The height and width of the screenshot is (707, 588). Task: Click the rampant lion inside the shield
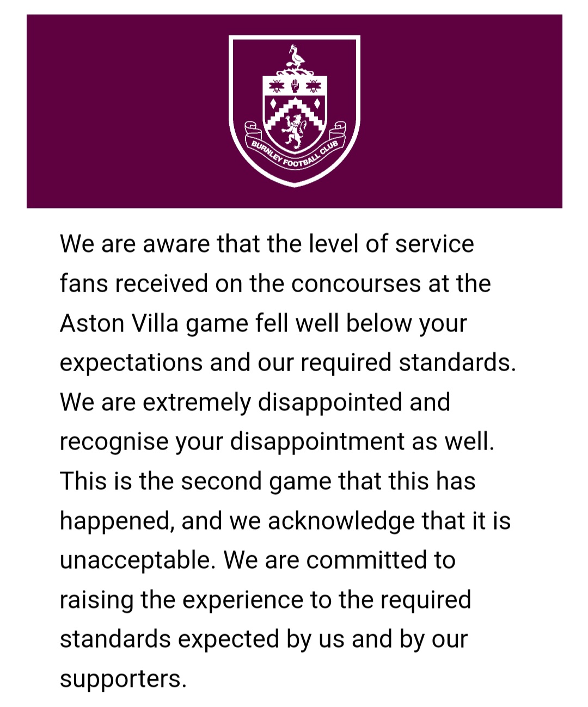(294, 131)
